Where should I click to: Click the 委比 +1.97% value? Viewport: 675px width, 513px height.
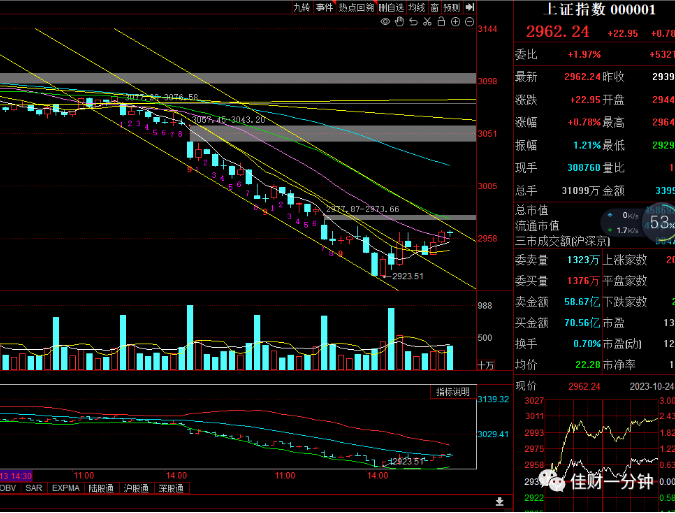pos(584,55)
